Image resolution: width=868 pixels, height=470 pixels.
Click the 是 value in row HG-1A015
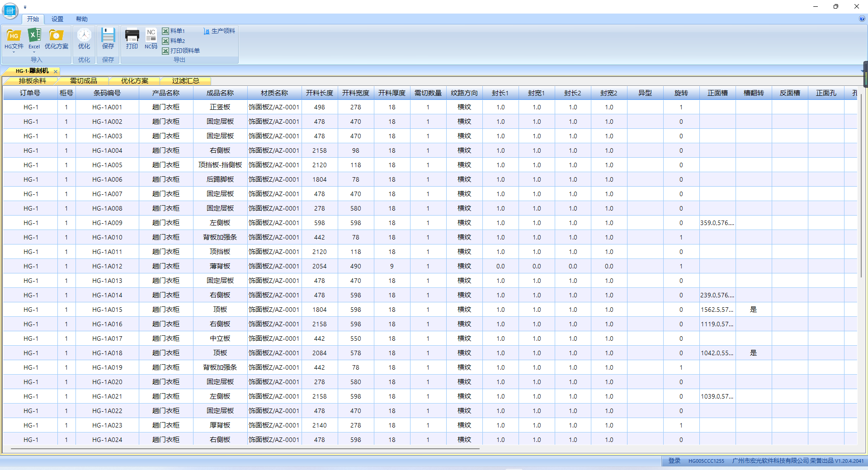tap(754, 310)
